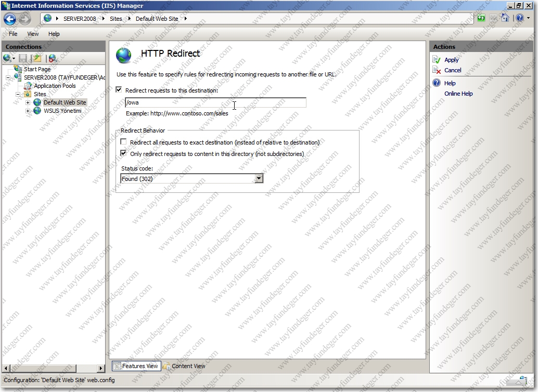Click the Application Pools icon

click(28, 86)
